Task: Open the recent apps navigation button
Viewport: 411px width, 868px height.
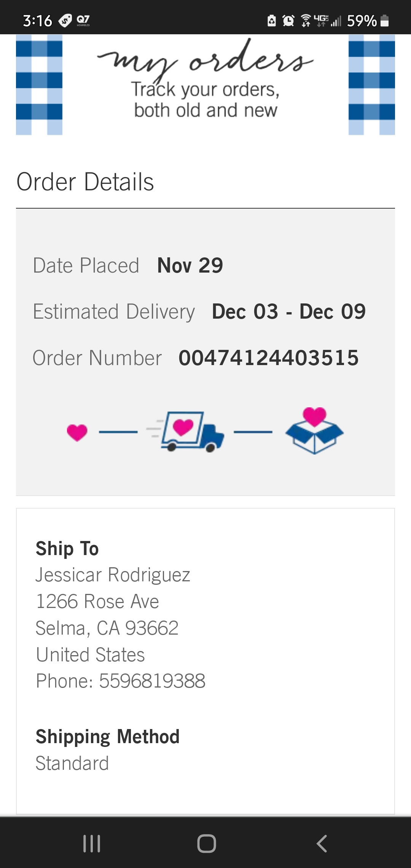Action: point(92,843)
